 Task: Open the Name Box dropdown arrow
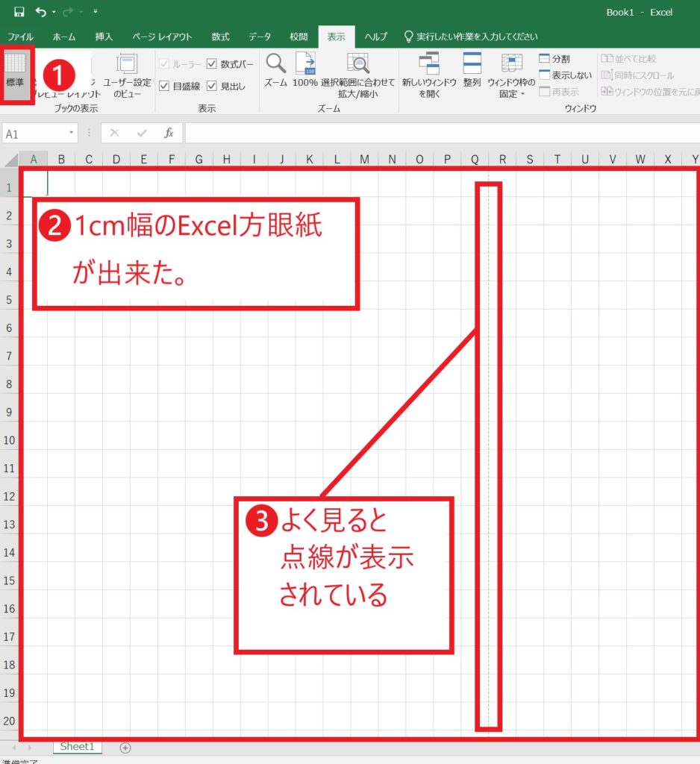click(70, 132)
